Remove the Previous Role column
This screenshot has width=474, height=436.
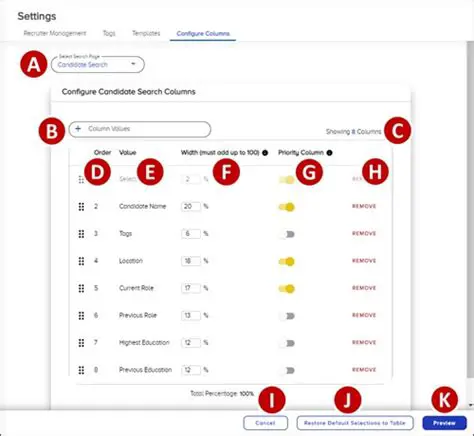(x=364, y=315)
